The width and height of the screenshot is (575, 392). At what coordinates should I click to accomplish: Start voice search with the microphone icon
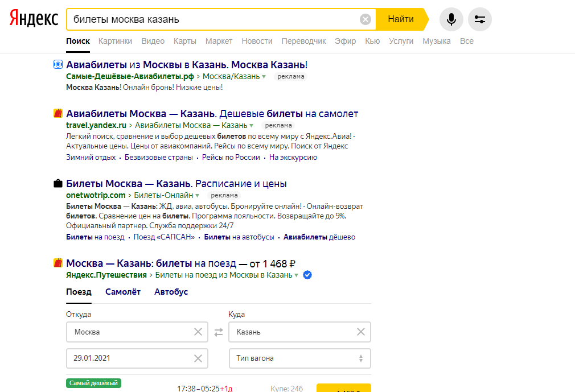coord(451,19)
